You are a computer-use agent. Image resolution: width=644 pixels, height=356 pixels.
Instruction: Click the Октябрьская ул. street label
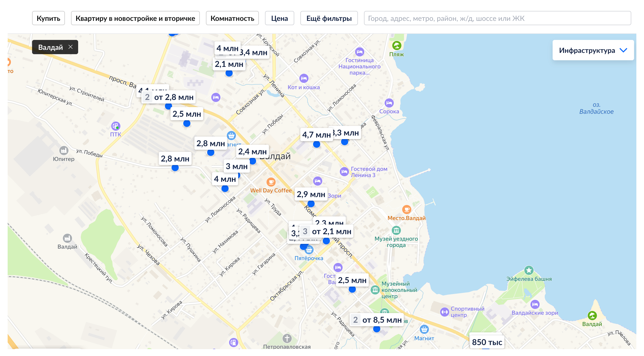tap(287, 286)
